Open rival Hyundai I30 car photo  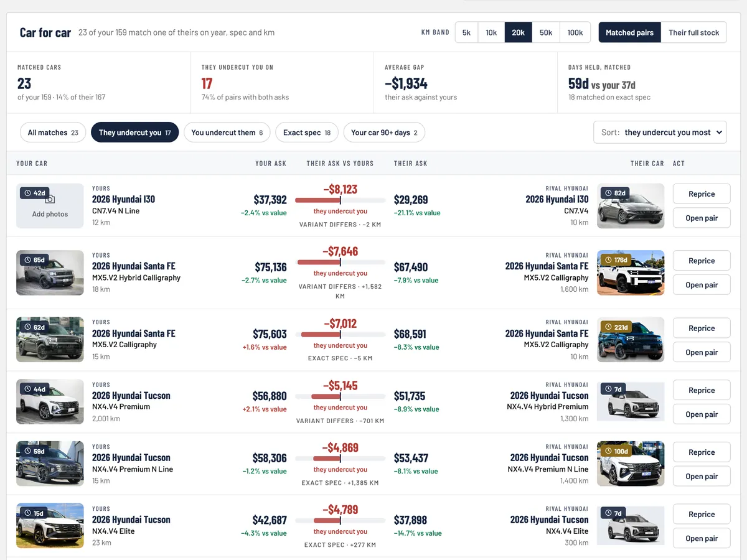[631, 206]
